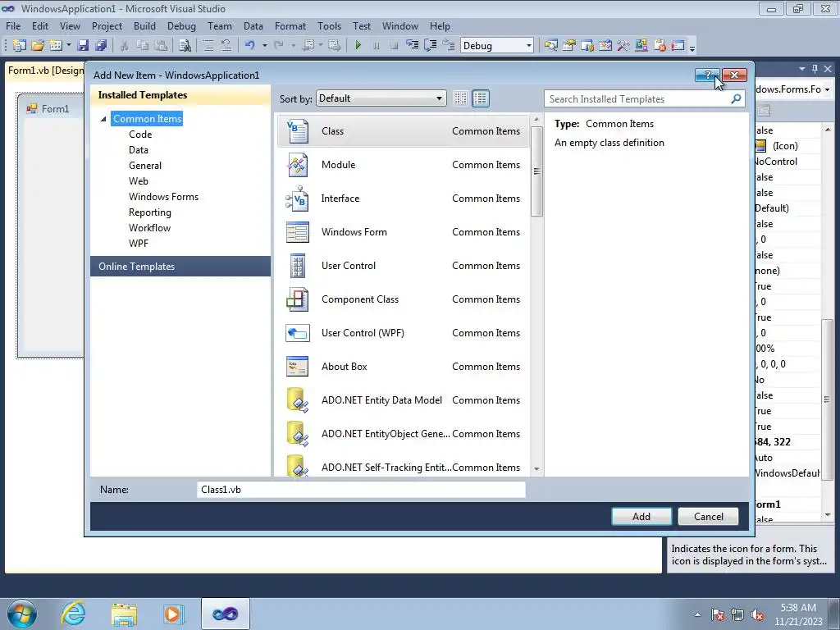
Task: Click the dialog Help question button
Action: pos(707,75)
